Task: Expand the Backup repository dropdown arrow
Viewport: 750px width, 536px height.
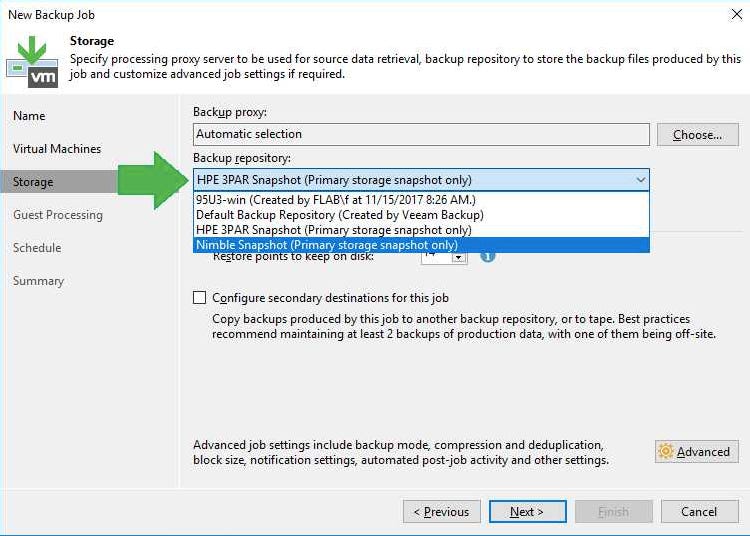Action: 640,180
